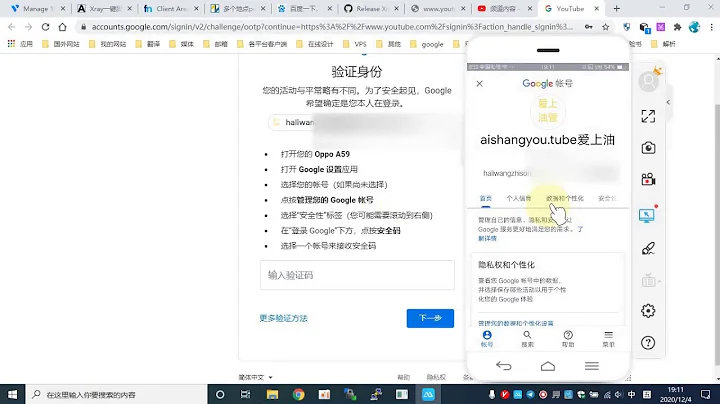This screenshot has width=720, height=404.
Task: Click the Windows taskbar search box
Action: pyautogui.click(x=117, y=394)
